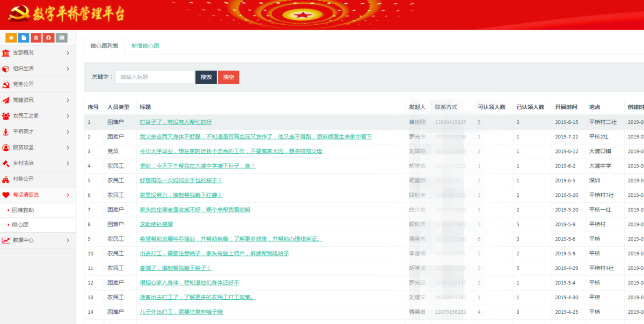Viewport: 644px width, 324px height.
Task: Click the red trash icon button
Action: pos(36,38)
